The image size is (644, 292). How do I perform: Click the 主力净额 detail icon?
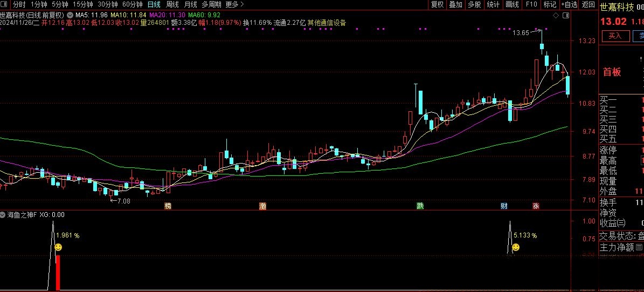[x=640, y=247]
